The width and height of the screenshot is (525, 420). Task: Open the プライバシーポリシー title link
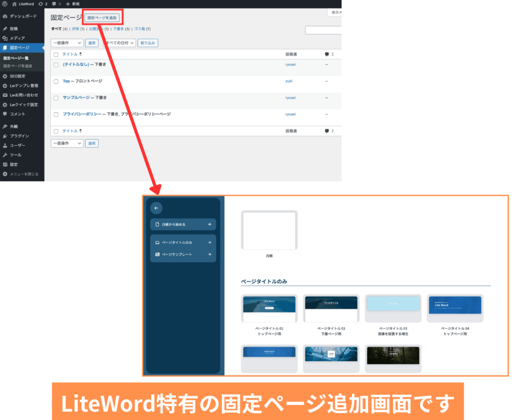tap(82, 114)
